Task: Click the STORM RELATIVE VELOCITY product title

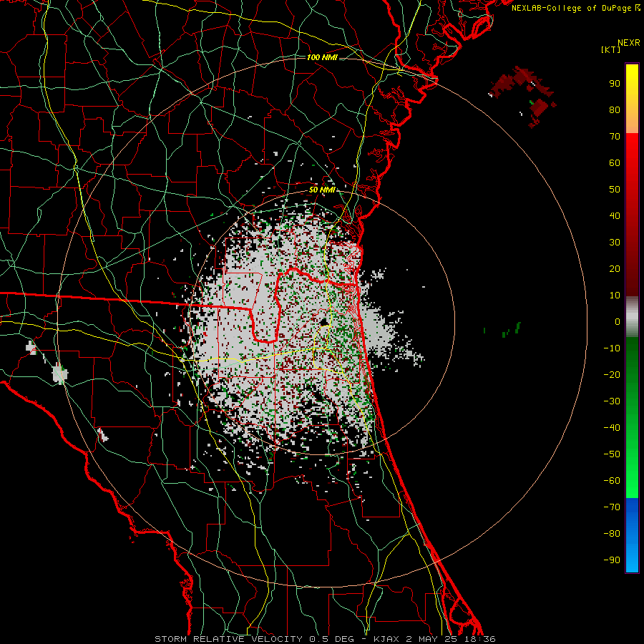Action: pos(228,639)
